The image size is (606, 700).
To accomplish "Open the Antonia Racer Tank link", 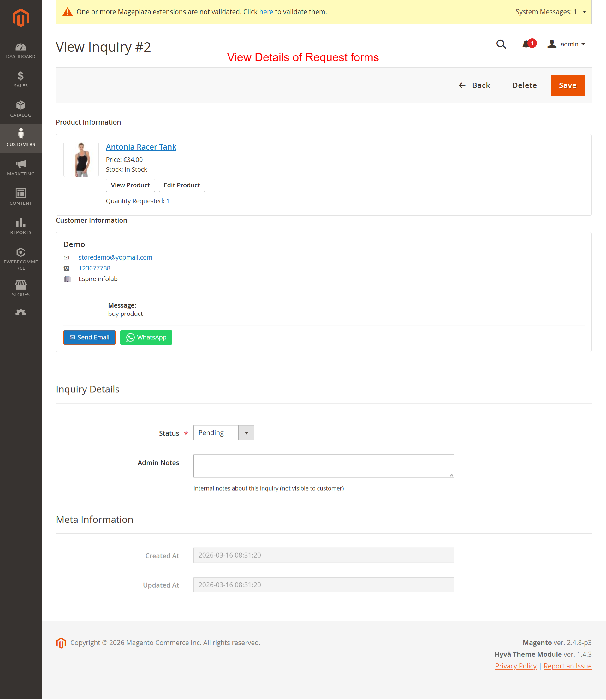I will coord(141,147).
